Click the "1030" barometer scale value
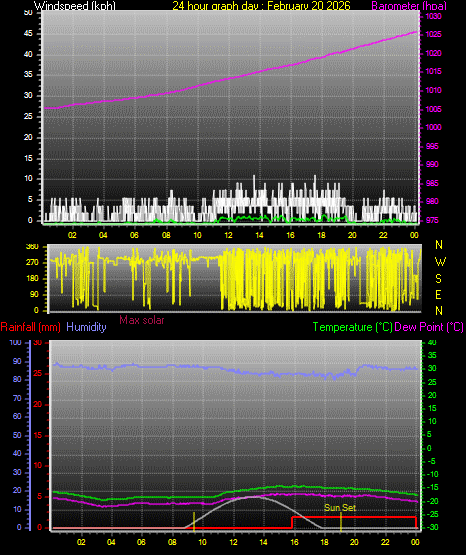 pos(433,16)
